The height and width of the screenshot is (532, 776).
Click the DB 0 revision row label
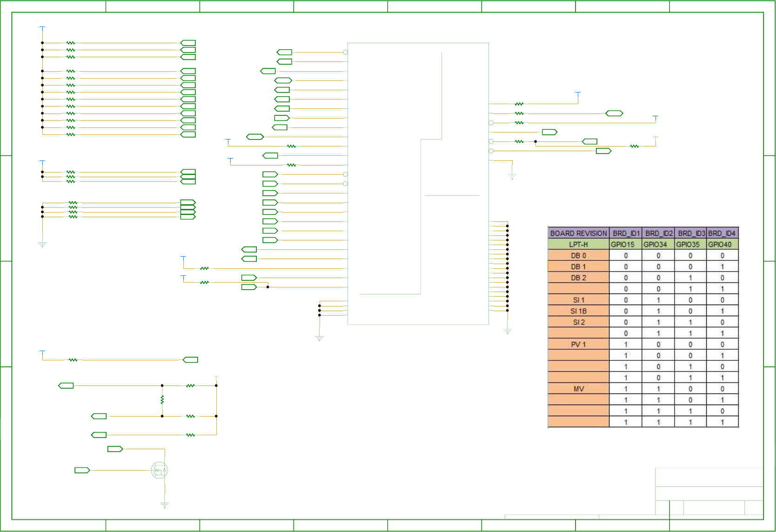coord(579,255)
